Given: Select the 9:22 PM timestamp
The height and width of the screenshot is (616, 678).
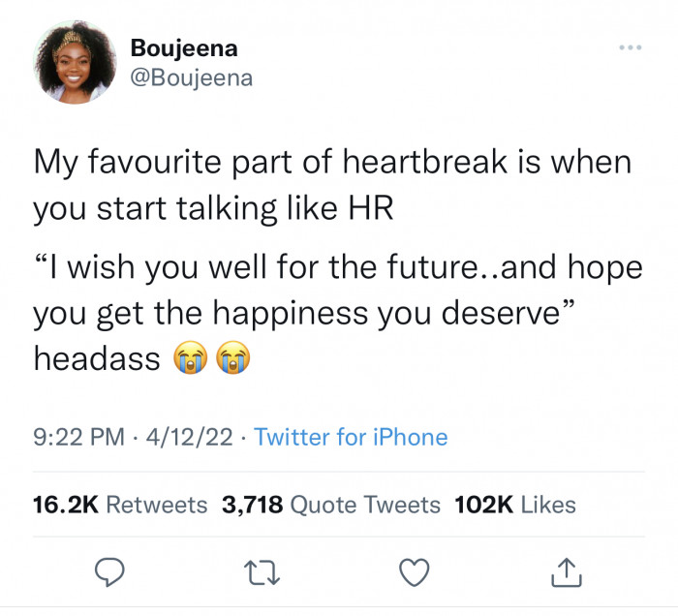Looking at the screenshot, I should tap(78, 437).
